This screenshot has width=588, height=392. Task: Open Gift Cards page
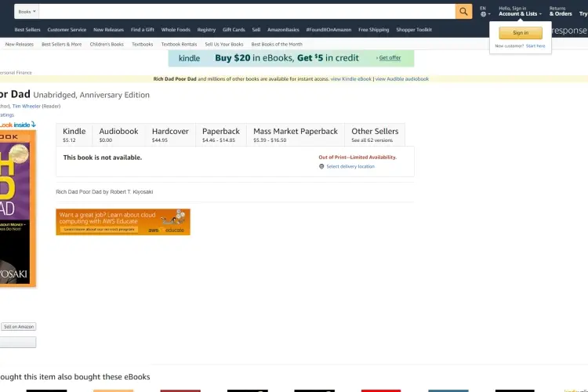(234, 30)
